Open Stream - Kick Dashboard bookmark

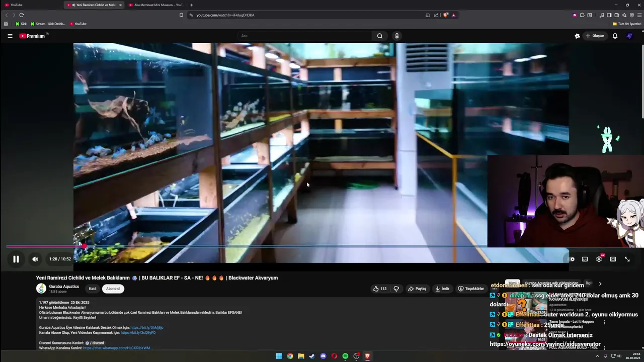[48, 24]
